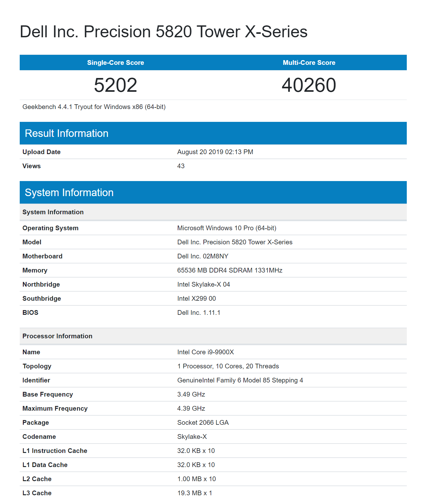Select L1 Data Cache value 32.0 KB x 10

(196, 465)
